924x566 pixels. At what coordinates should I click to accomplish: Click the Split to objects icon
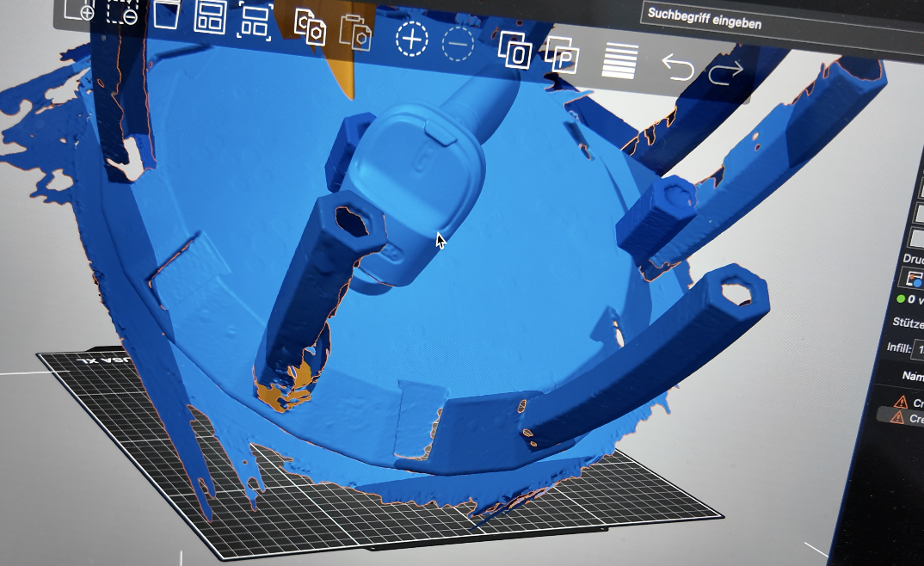[x=514, y=51]
